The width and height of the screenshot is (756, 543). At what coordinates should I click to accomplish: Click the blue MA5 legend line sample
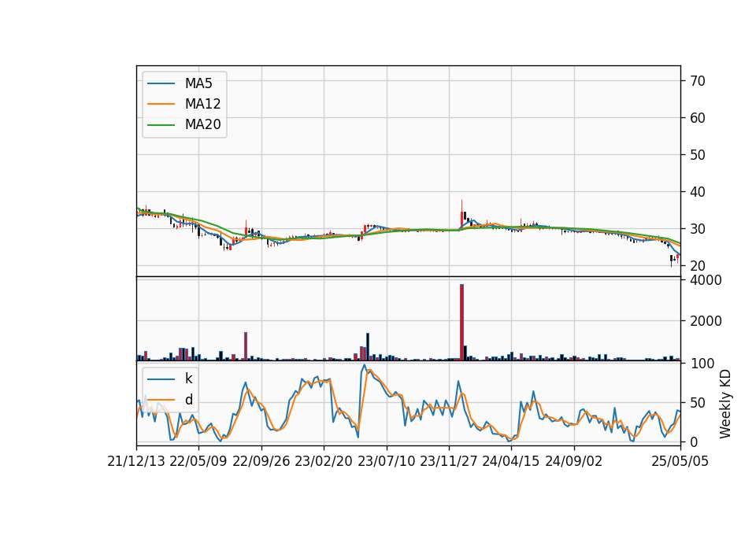[x=161, y=83]
